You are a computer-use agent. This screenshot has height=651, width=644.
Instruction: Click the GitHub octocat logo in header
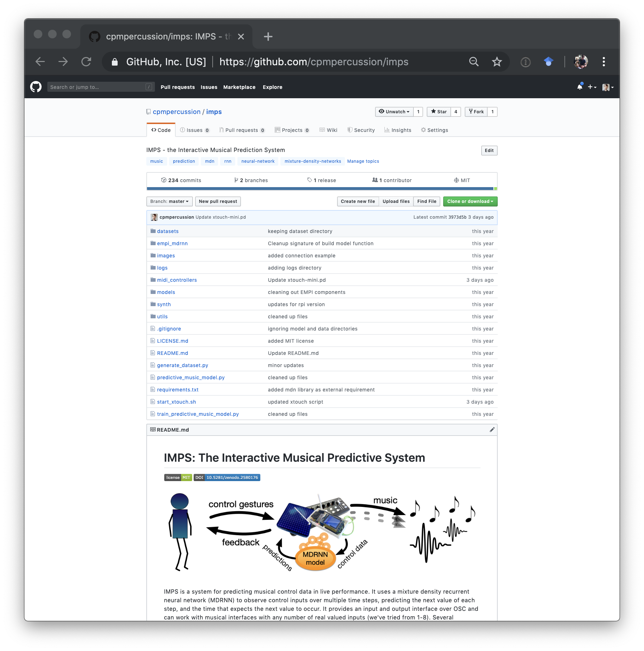[36, 87]
